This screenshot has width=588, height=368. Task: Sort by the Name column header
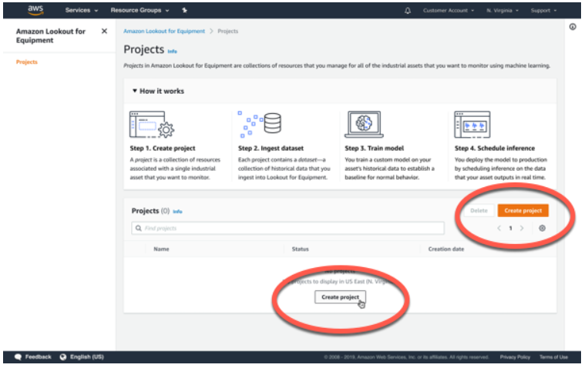[161, 249]
